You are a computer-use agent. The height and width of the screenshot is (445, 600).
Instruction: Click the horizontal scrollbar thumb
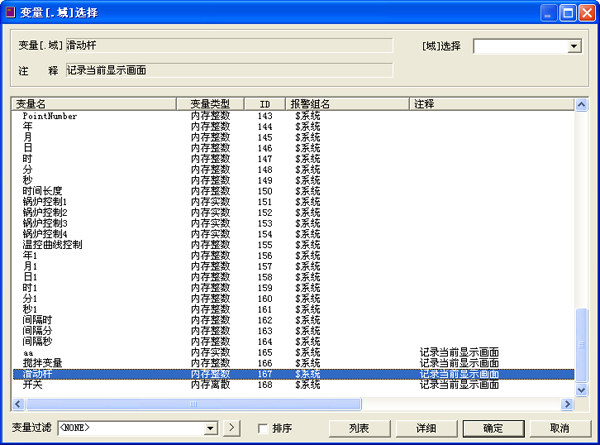point(193,404)
